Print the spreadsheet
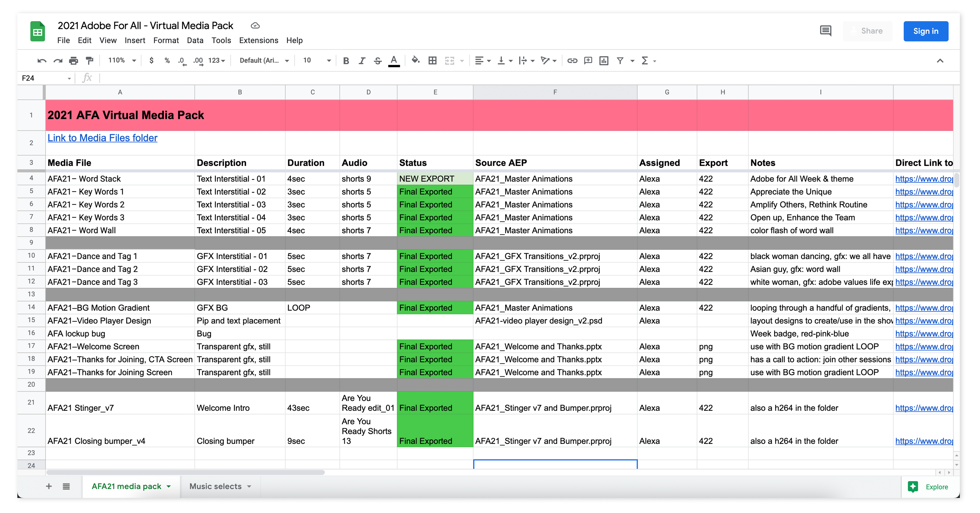The image size is (980, 513). (73, 60)
